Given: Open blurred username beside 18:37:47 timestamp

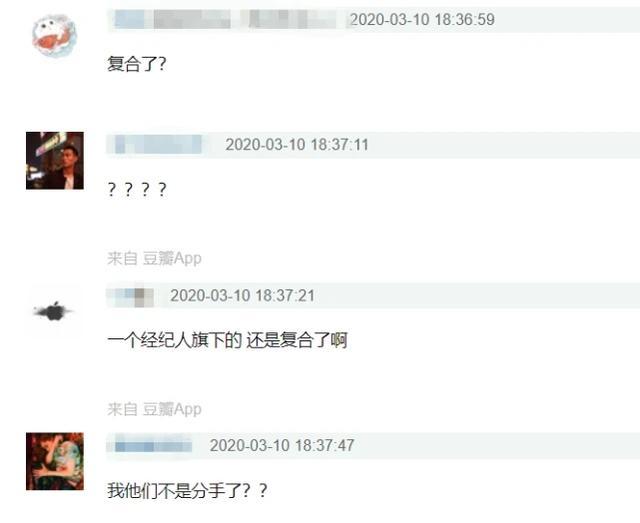Looking at the screenshot, I should pyautogui.click(x=153, y=445).
